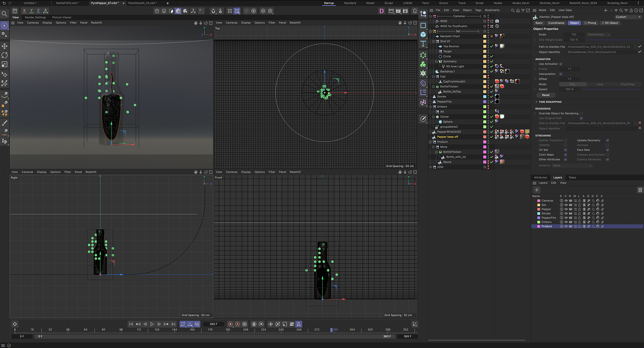Viewport: 644px width, 348px height.
Task: Expand the zOld object group
Action: click(430, 167)
